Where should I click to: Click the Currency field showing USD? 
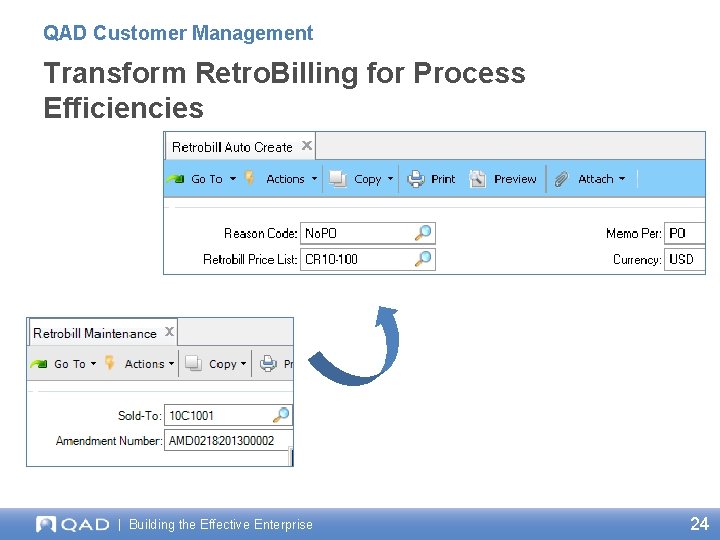pyautogui.click(x=685, y=259)
